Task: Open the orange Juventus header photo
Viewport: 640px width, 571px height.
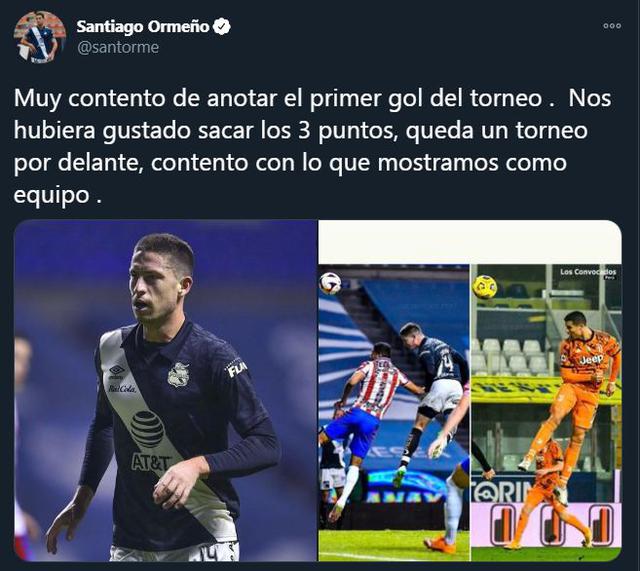Action: tap(546, 412)
